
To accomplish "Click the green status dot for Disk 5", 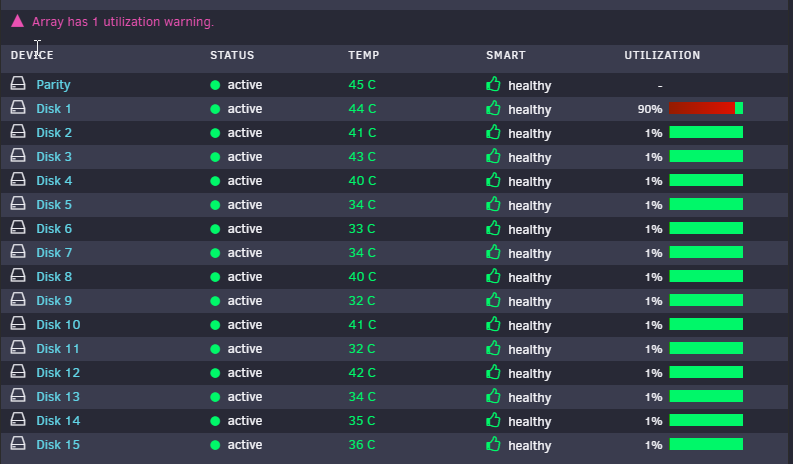I will click(x=215, y=205).
